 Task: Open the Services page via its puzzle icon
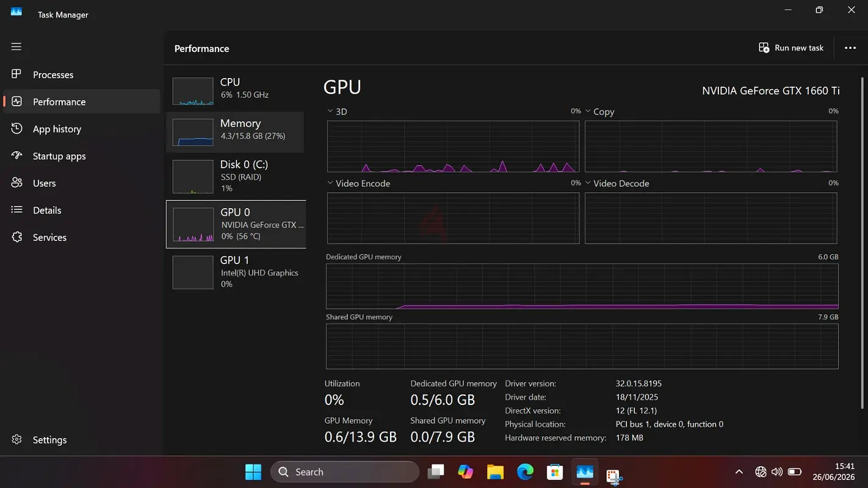point(17,237)
